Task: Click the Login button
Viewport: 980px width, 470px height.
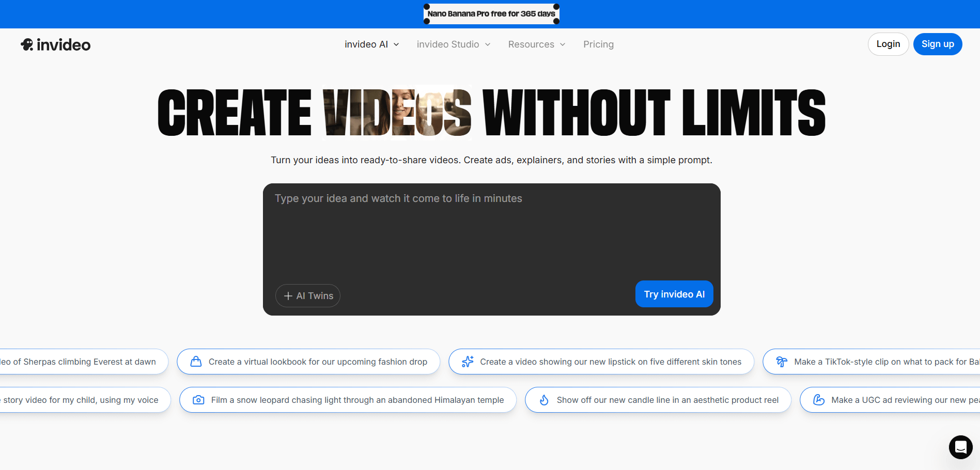Action: 888,44
